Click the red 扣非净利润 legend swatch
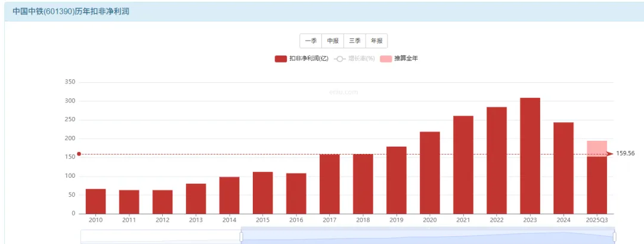The width and height of the screenshot is (644, 244). click(x=280, y=58)
